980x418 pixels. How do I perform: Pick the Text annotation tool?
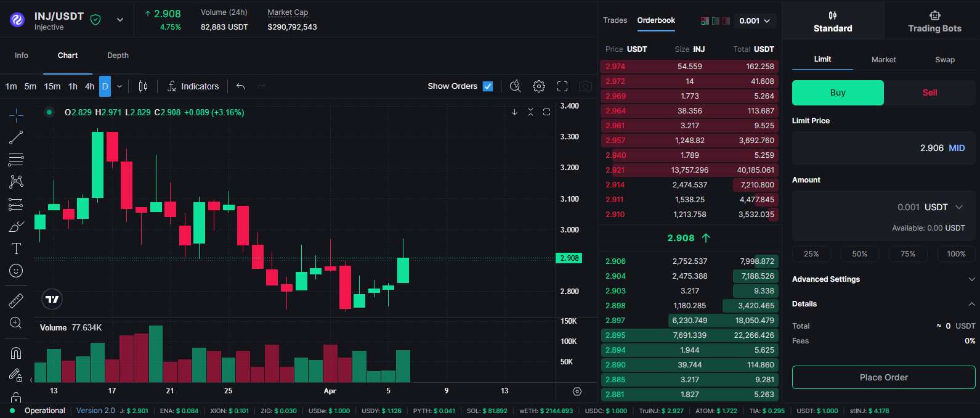pyautogui.click(x=16, y=248)
